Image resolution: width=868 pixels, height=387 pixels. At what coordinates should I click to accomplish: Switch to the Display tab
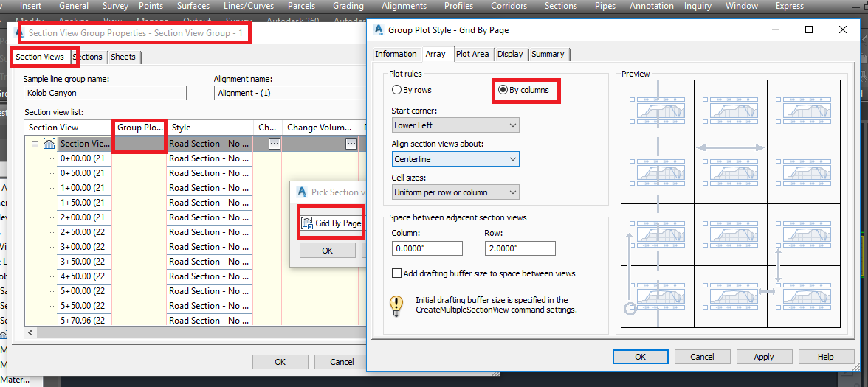pyautogui.click(x=510, y=54)
